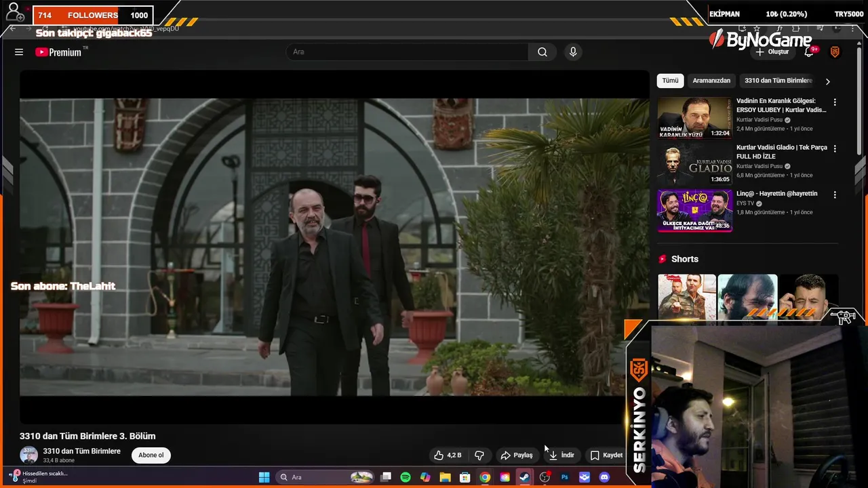
Task: Open Steam from the taskbar
Action: click(x=524, y=477)
